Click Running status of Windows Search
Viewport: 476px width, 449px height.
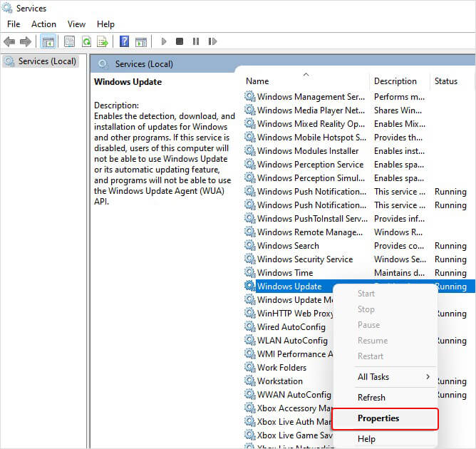tap(450, 246)
